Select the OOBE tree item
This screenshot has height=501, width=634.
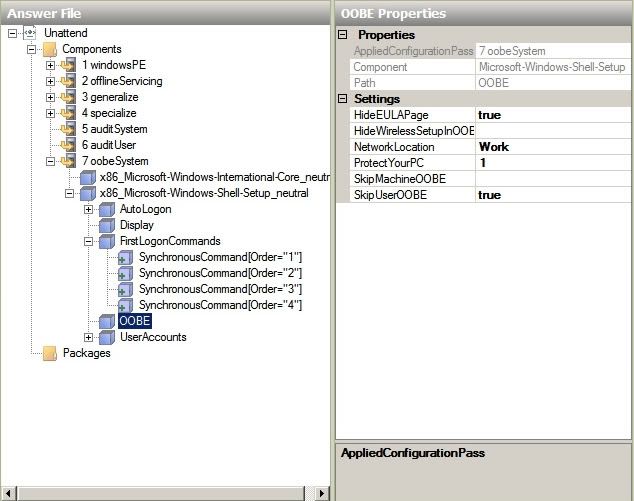click(134, 321)
